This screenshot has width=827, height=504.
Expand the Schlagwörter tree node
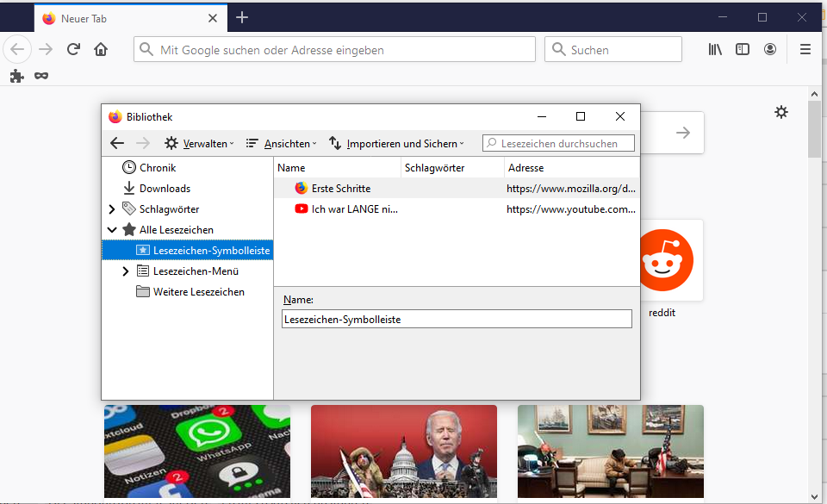pyautogui.click(x=112, y=209)
